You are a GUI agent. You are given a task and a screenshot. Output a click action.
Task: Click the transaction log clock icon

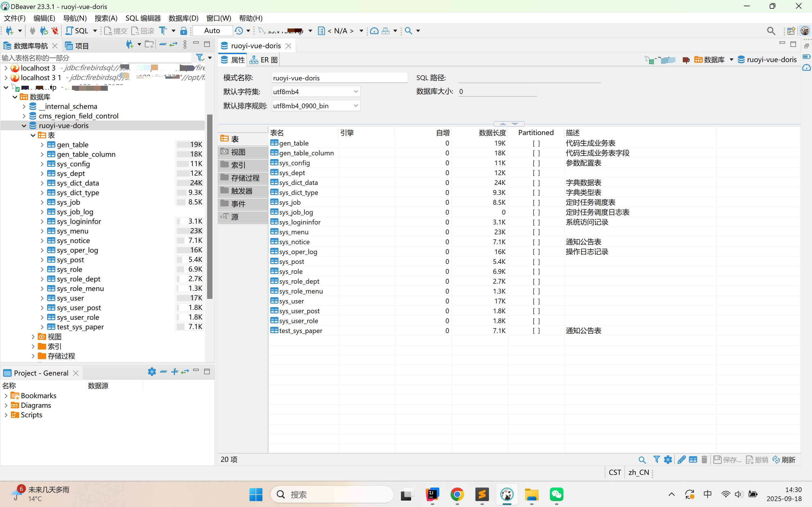(x=239, y=31)
